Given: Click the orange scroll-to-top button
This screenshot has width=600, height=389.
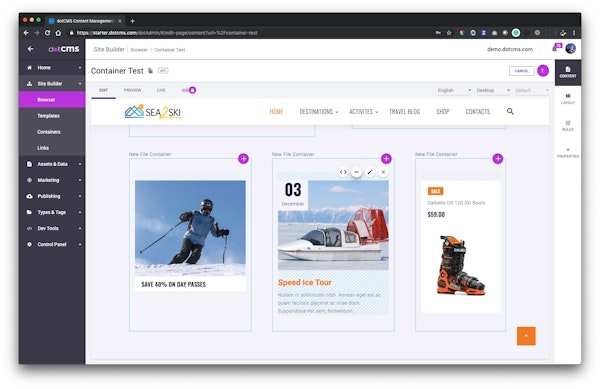Looking at the screenshot, I should (526, 336).
